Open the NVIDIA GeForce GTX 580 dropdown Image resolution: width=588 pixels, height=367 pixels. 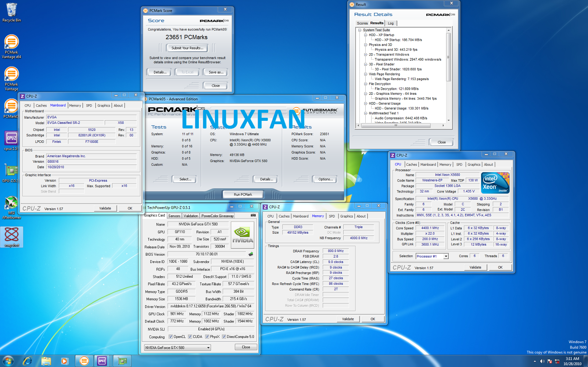click(x=178, y=348)
